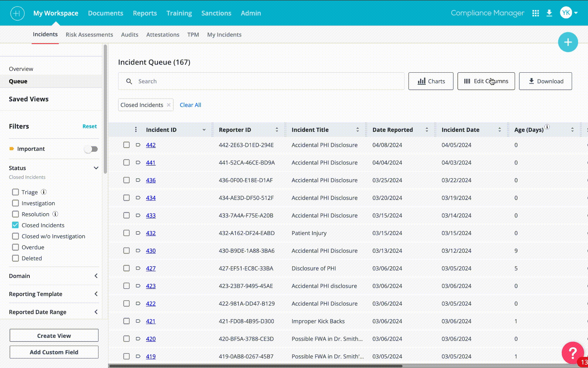Open the red help question mark bubble
This screenshot has height=368, width=588.
pos(572,353)
